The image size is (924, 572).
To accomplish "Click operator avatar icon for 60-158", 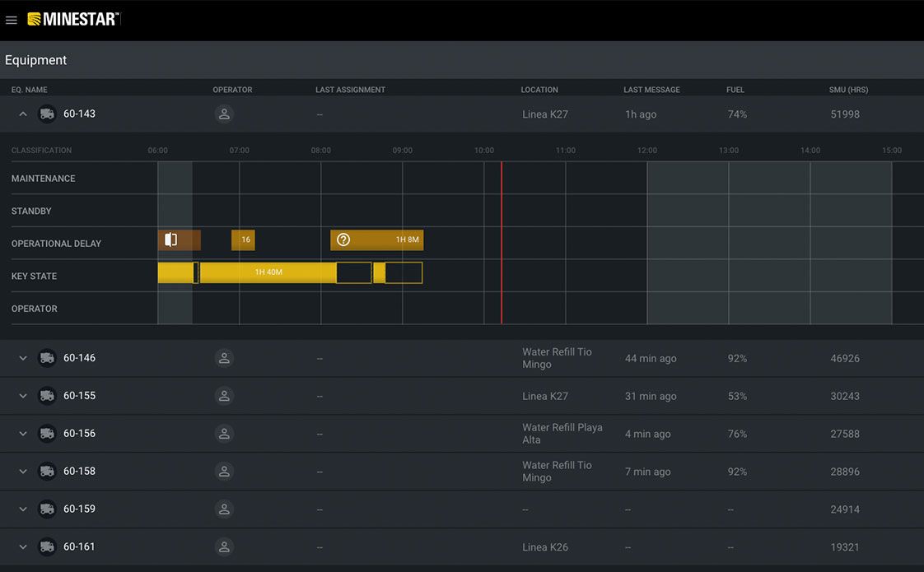I will 224,471.
